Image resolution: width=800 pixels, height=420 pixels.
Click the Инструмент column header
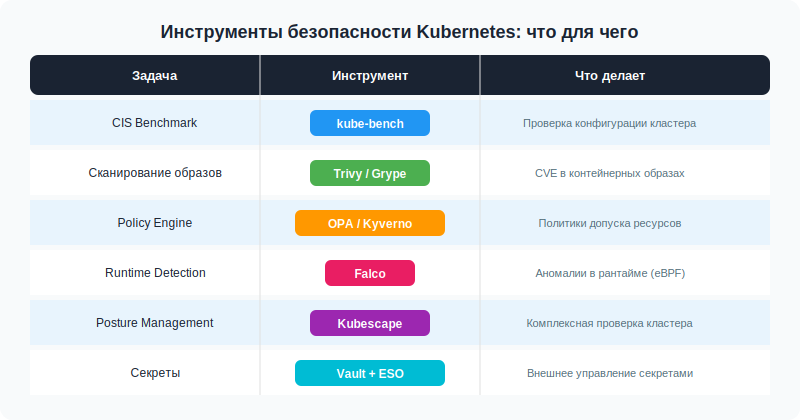click(x=370, y=76)
